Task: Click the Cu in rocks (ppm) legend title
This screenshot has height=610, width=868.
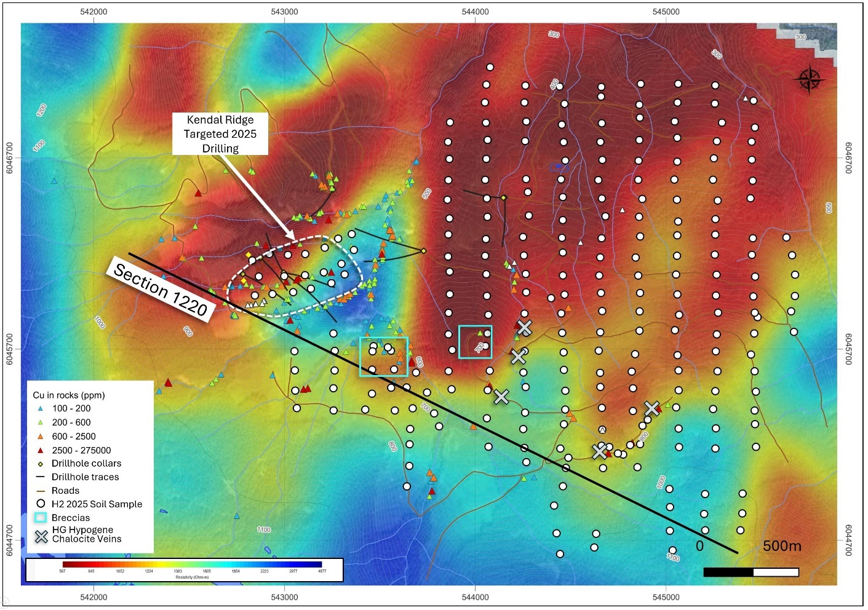Action: [x=69, y=395]
